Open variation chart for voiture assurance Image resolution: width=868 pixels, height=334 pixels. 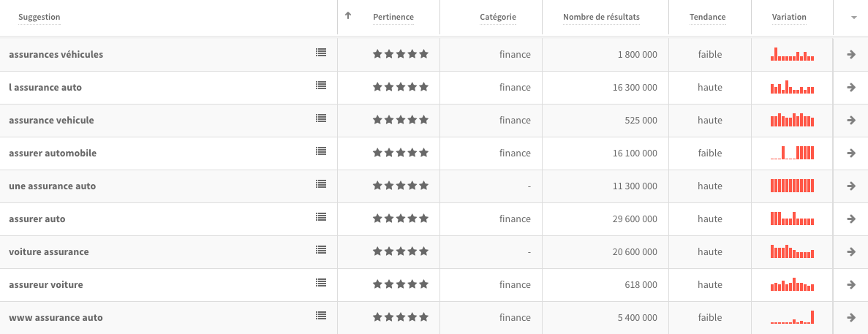tap(792, 251)
